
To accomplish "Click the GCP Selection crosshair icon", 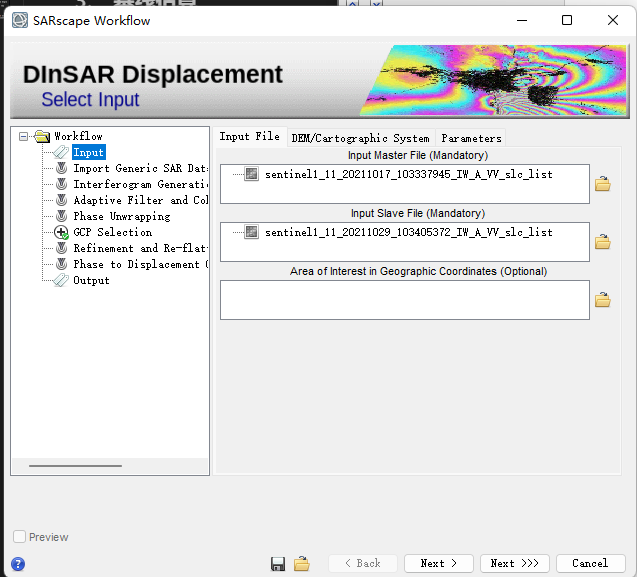I will (x=61, y=232).
